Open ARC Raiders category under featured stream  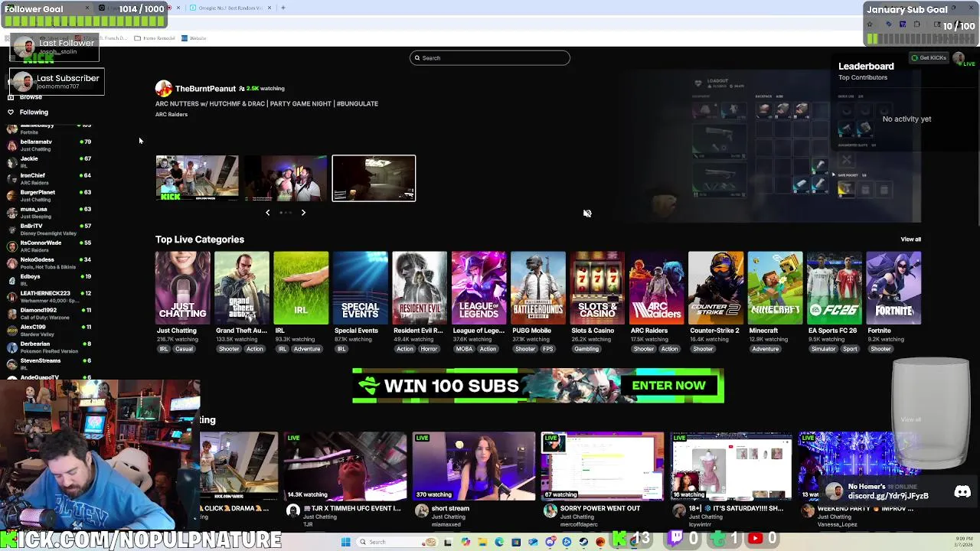[x=171, y=115]
